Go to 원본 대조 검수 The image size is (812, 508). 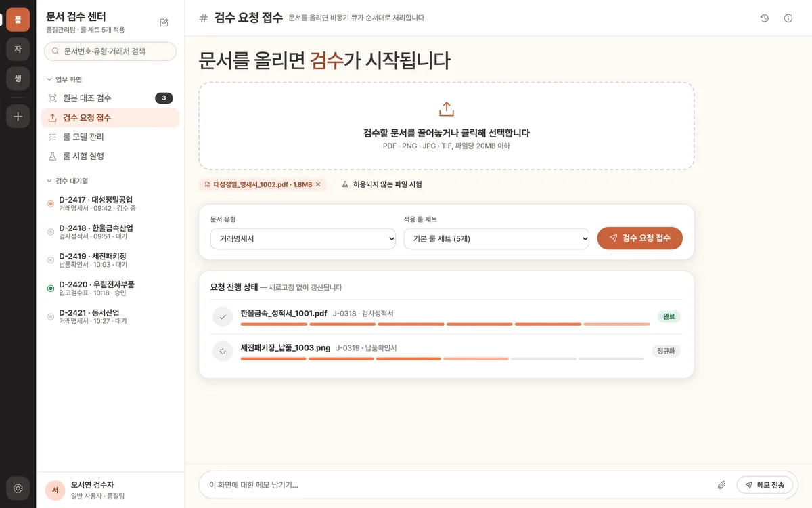pos(110,98)
